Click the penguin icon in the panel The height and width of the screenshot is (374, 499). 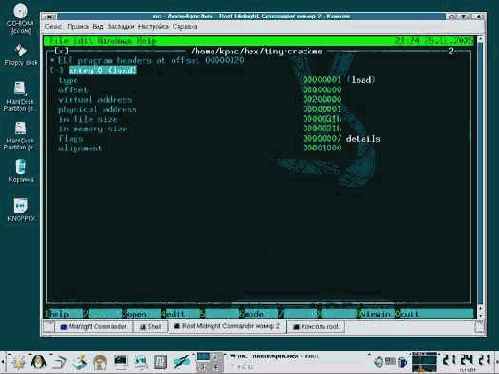[39, 362]
